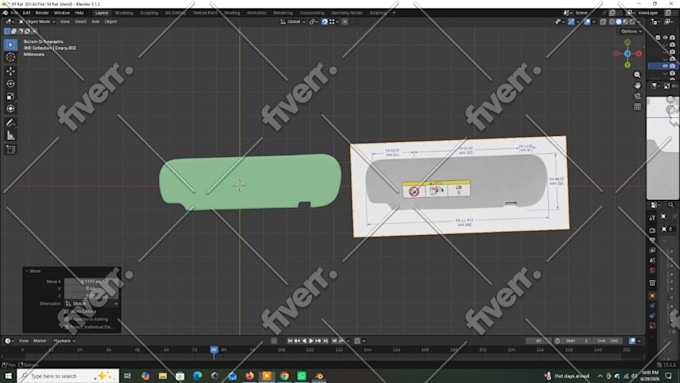The height and width of the screenshot is (383, 680).
Task: Open the Object Mode dropdown
Action: 37,21
